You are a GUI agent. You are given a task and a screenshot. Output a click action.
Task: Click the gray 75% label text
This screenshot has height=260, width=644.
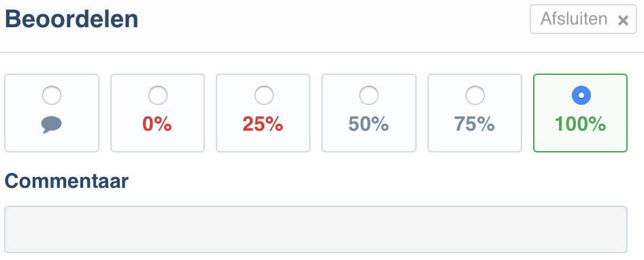[x=474, y=124]
